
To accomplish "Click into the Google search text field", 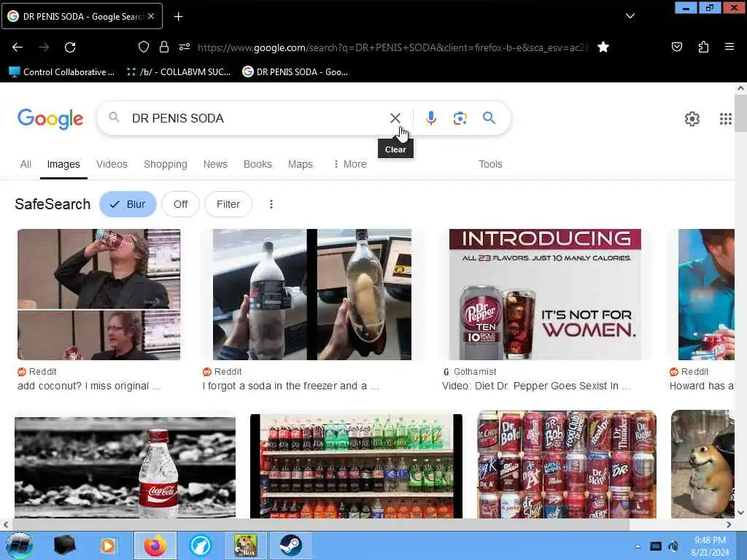I will pos(258,118).
